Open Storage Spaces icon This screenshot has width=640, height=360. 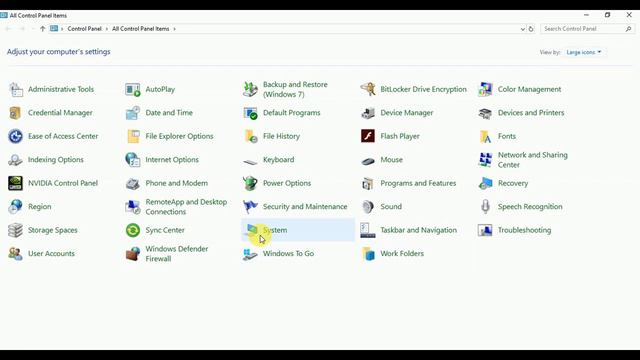16,230
